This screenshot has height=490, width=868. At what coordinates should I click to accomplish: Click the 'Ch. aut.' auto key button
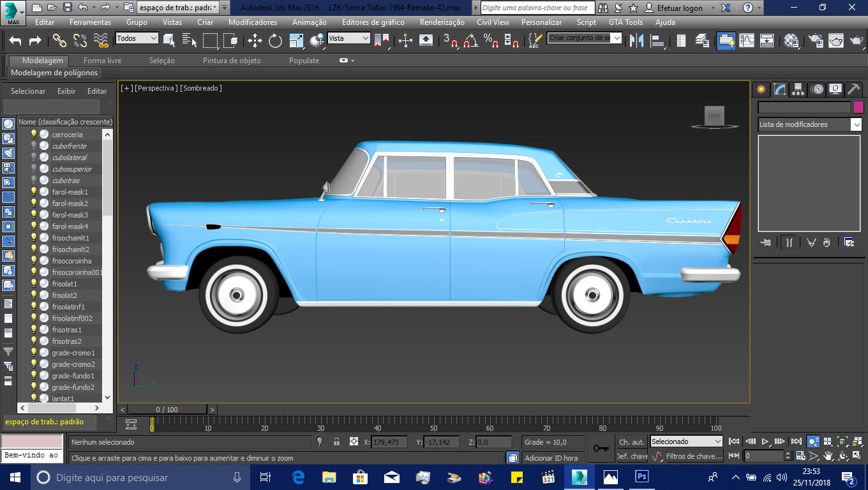coord(631,442)
